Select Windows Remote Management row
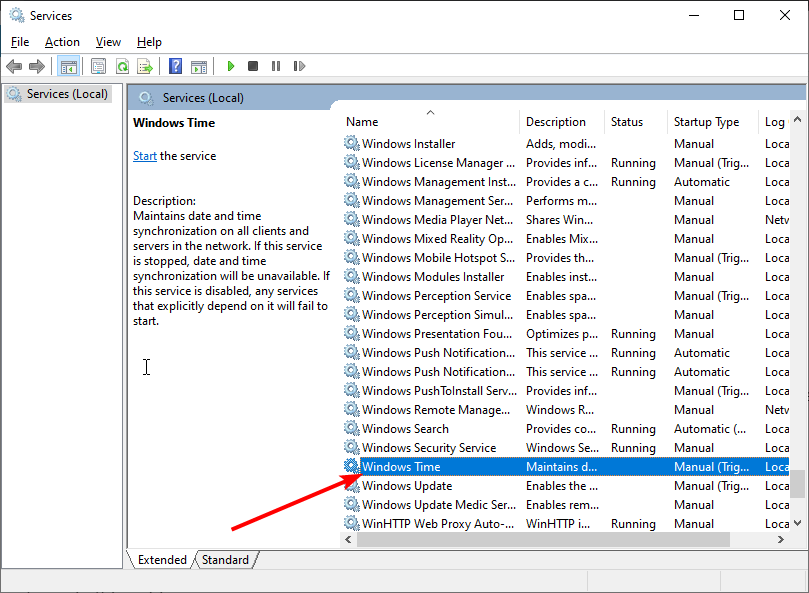This screenshot has height=593, width=809. [566, 410]
